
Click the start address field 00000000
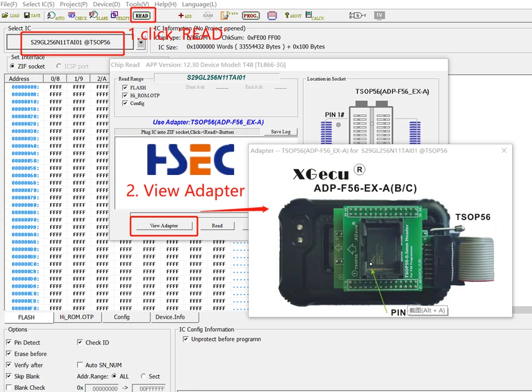pos(102,388)
